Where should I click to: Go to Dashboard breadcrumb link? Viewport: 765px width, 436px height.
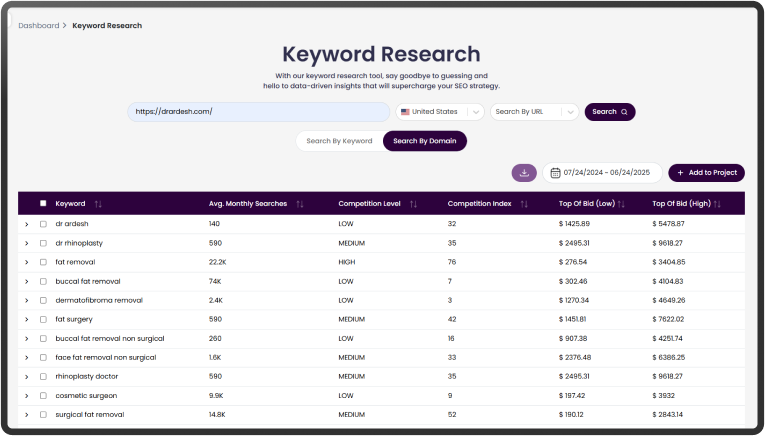tap(39, 25)
